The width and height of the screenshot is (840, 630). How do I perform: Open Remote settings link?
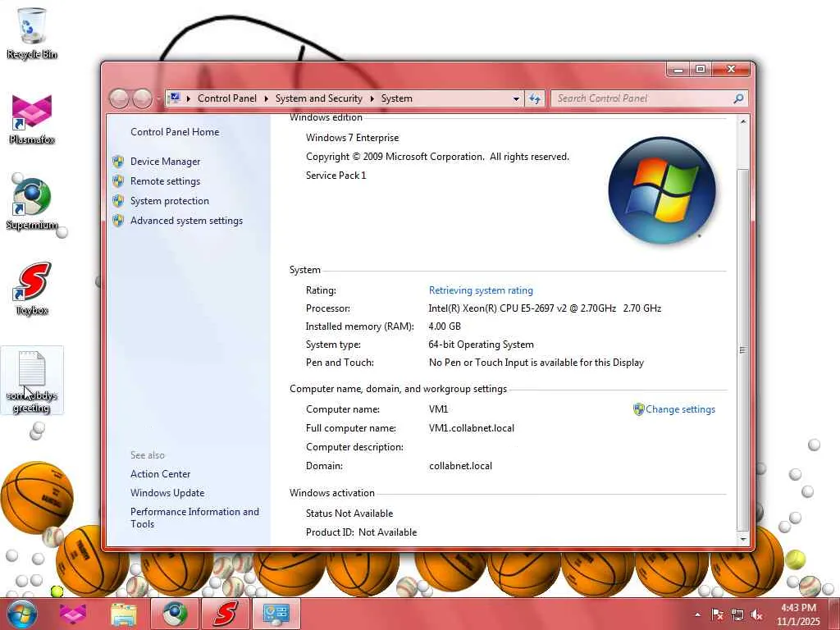point(165,181)
